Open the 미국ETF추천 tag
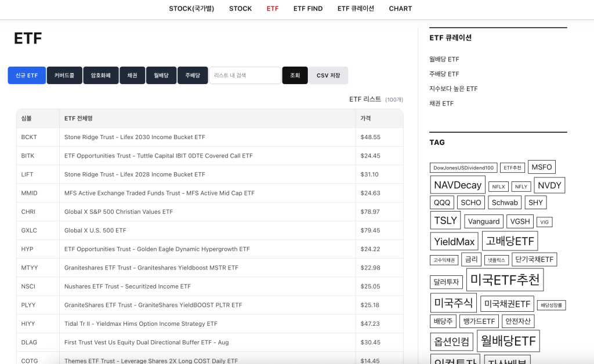Screen dimensions: 594x364 tap(505, 280)
